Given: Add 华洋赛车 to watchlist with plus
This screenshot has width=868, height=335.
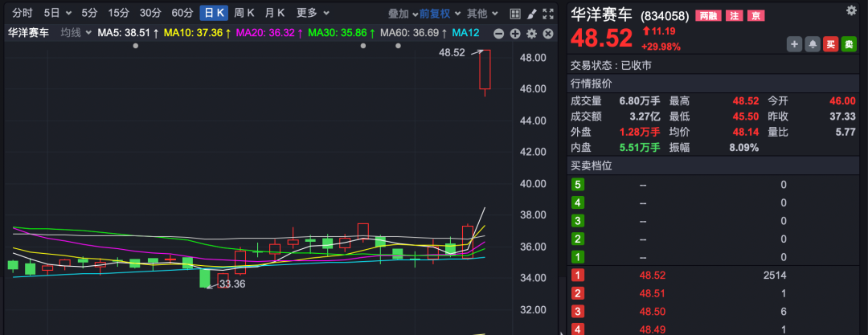Looking at the screenshot, I should coord(795,44).
